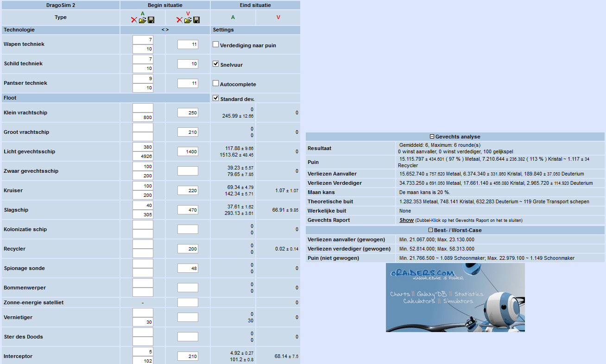Edit defender Recycler field showing 200
606x364 pixels.
[188, 249]
